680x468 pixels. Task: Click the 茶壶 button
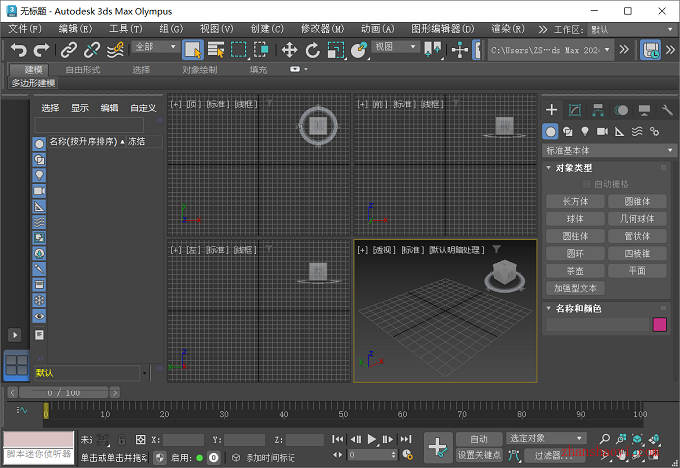[575, 271]
